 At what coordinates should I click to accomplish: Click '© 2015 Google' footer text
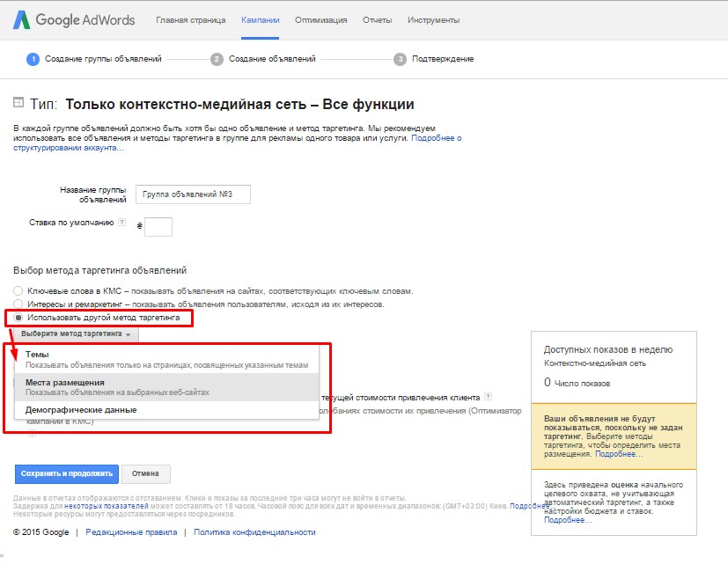(x=40, y=532)
